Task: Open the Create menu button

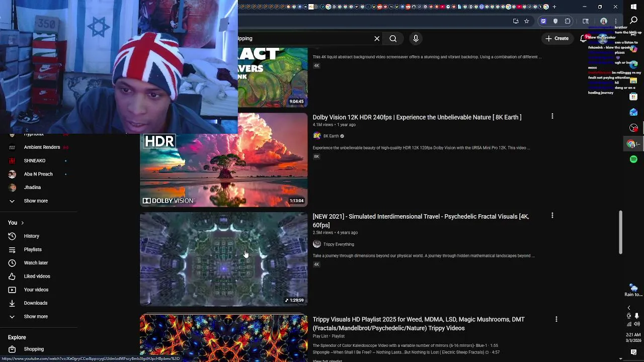Action: pos(556,38)
